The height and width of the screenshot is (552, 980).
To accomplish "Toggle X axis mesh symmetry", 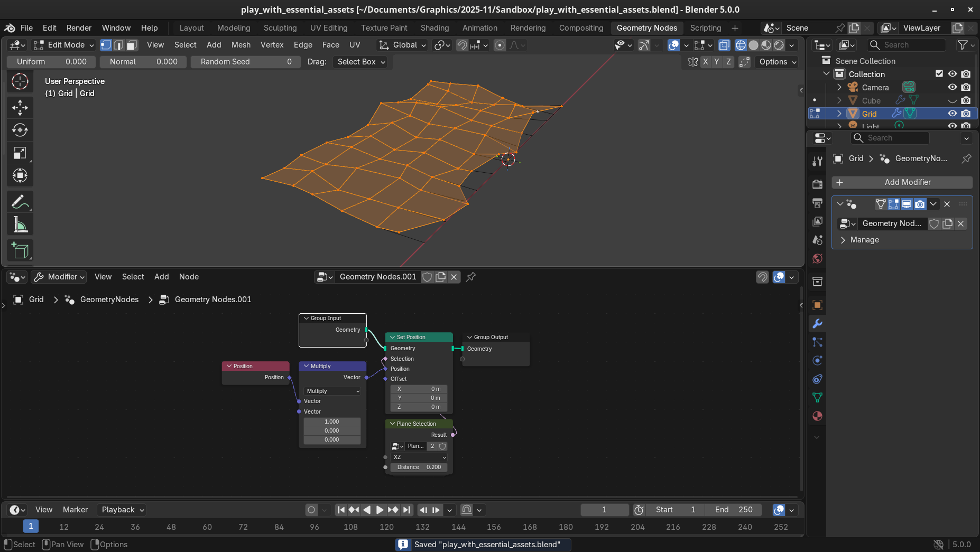I will point(705,62).
